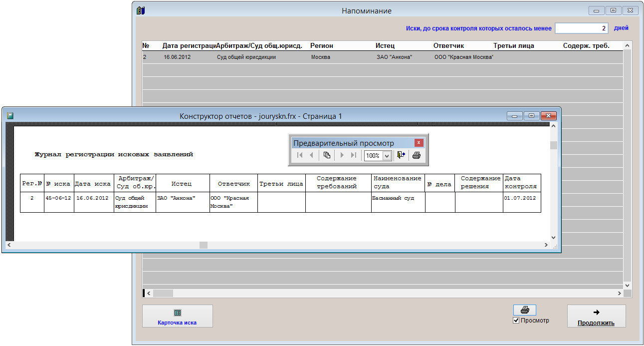
Task: Uncheck the Просмотр checkbox
Action: pyautogui.click(x=516, y=321)
